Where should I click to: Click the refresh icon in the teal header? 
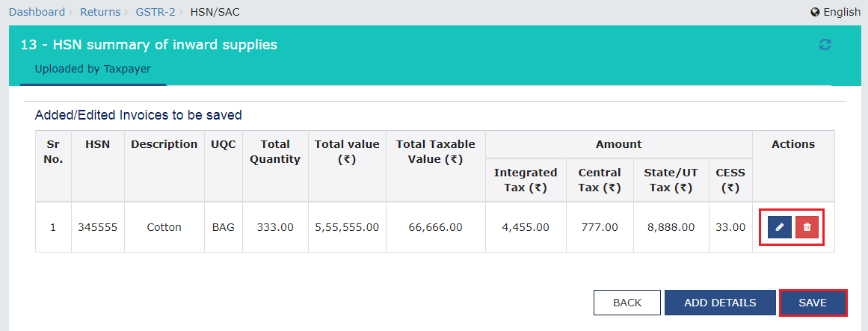point(825,45)
